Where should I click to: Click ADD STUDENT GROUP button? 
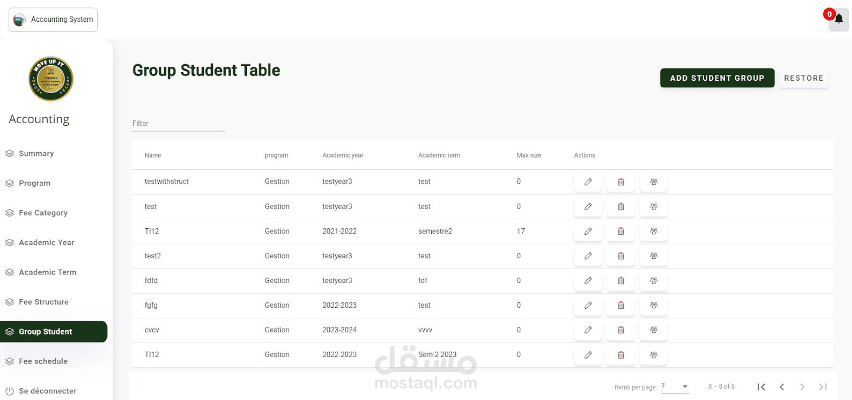tap(717, 78)
